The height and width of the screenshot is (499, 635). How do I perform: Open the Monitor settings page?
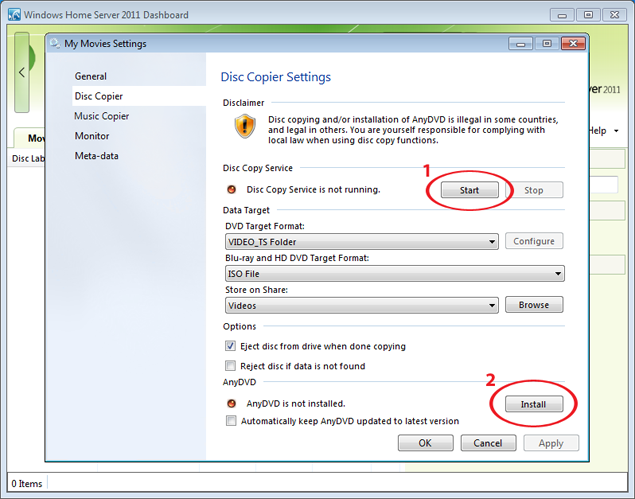92,136
